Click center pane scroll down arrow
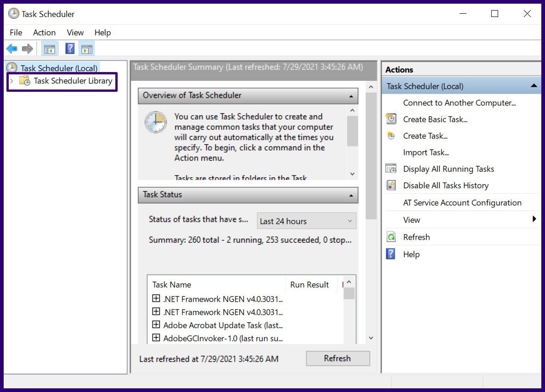 click(x=371, y=338)
